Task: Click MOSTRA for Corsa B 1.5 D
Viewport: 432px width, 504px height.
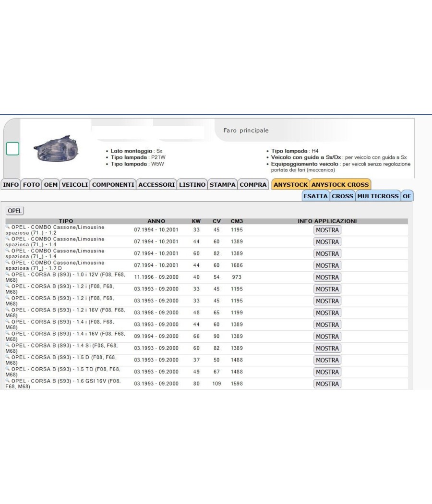Action: [x=327, y=360]
